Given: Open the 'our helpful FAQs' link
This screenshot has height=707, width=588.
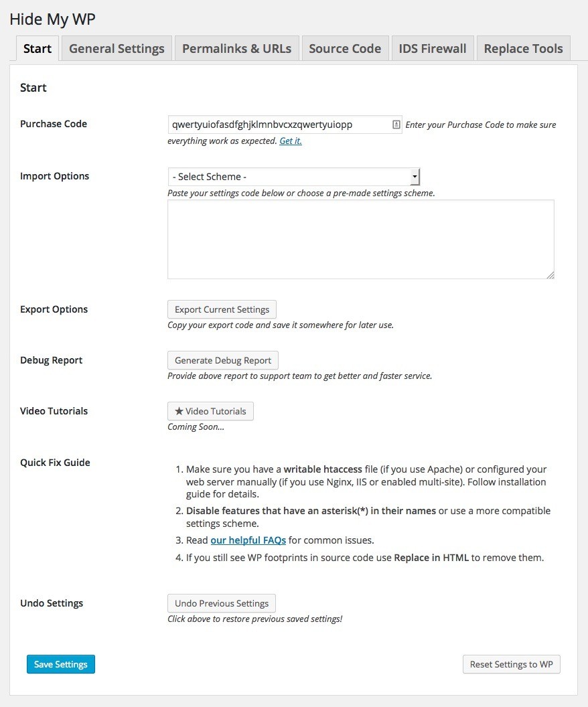Looking at the screenshot, I should (x=248, y=540).
